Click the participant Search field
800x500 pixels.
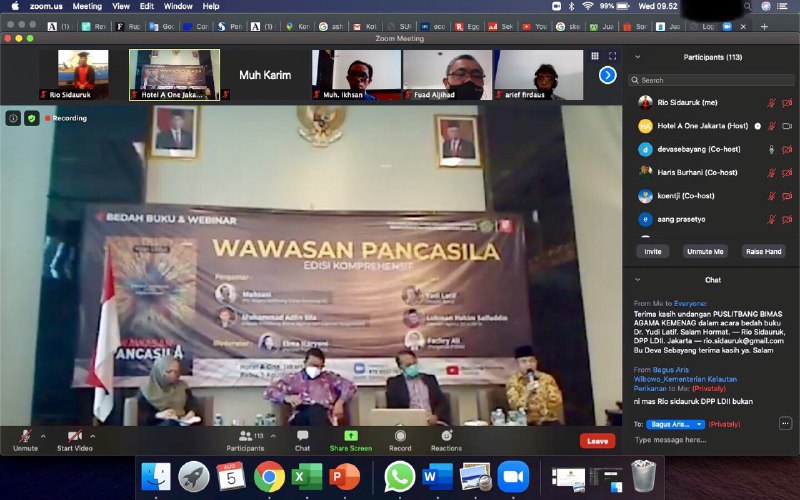pos(712,80)
